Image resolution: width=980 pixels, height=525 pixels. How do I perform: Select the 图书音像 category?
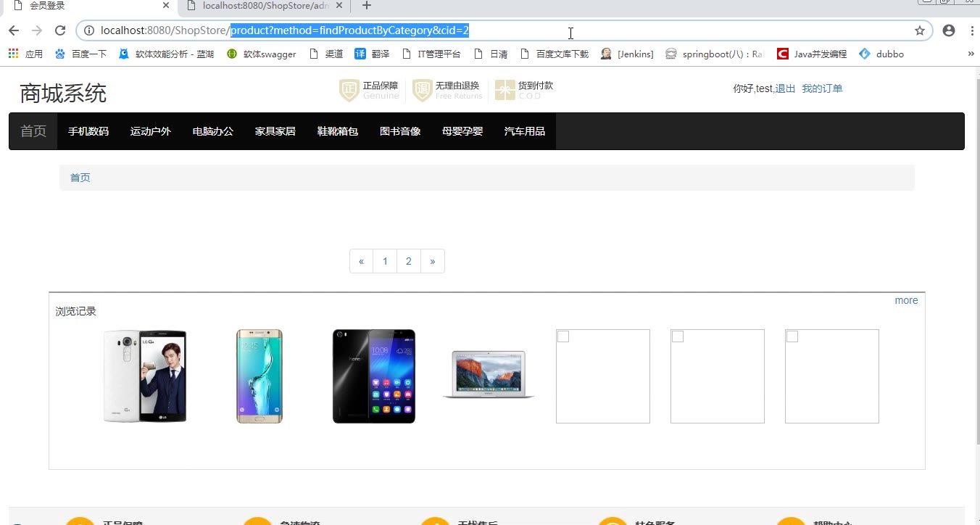coord(400,131)
